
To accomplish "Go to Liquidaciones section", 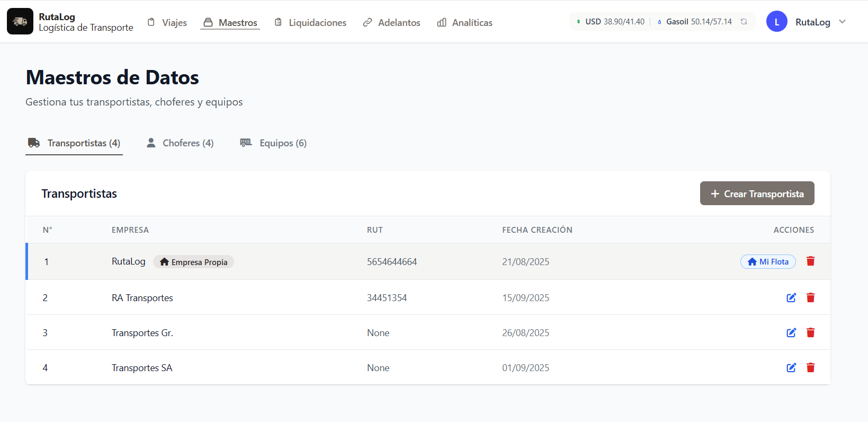I will pos(310,22).
